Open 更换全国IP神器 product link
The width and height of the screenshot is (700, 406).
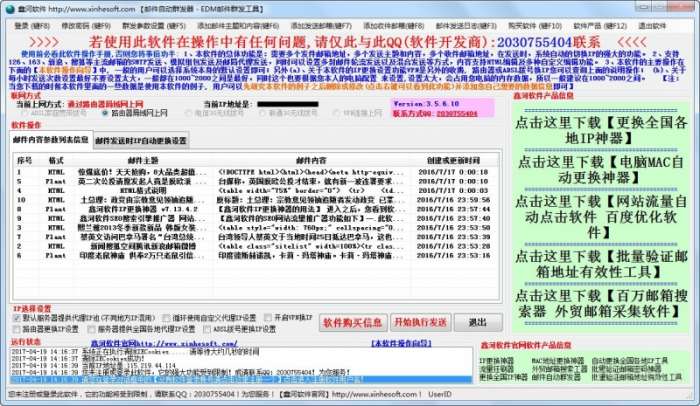(503, 377)
